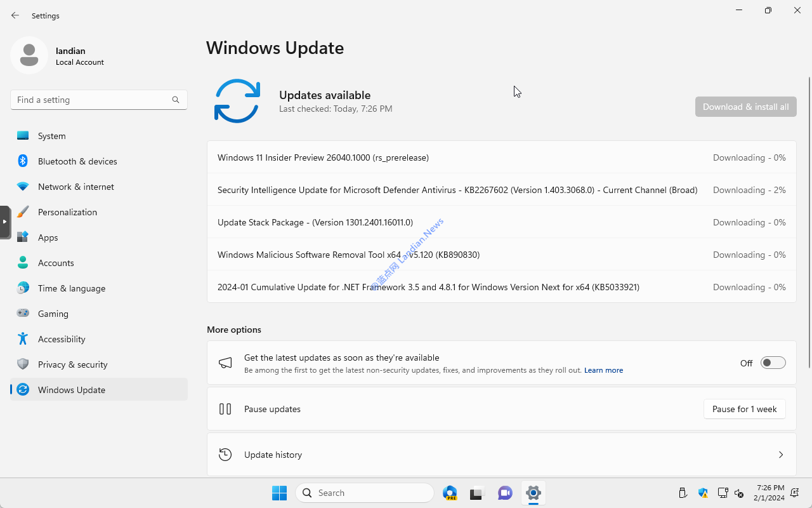Open the purple chat camera taskbar icon
Image resolution: width=812 pixels, height=508 pixels.
506,493
